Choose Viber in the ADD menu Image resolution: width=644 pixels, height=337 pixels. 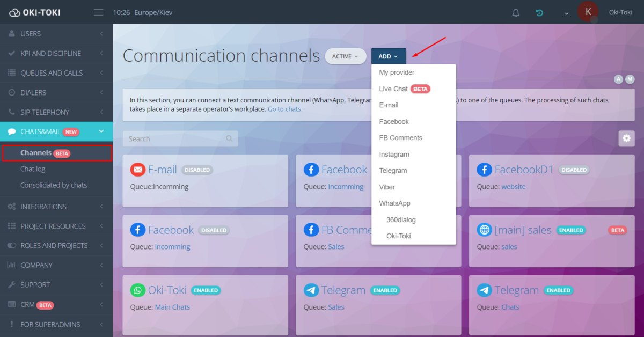click(x=387, y=187)
